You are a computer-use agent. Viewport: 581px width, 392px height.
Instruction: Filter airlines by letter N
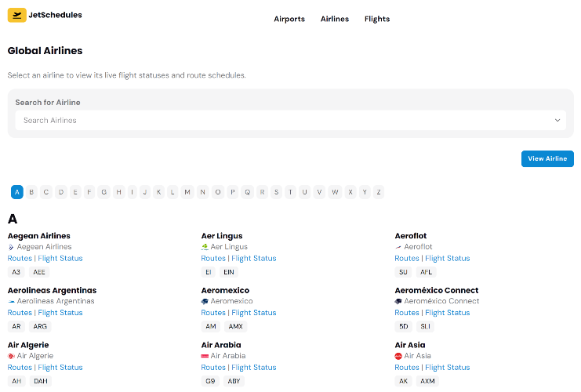[x=202, y=192]
